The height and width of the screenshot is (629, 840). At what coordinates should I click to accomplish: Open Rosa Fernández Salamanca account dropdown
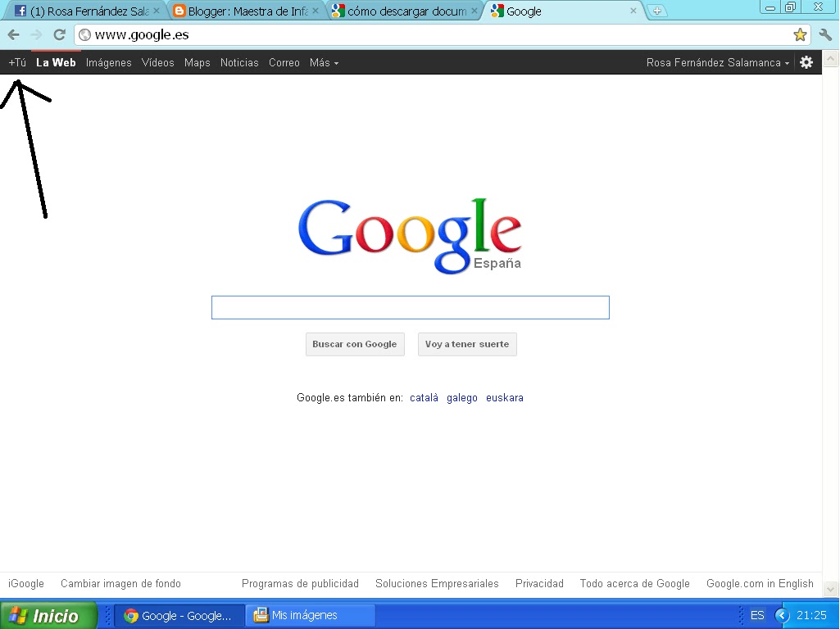tap(718, 62)
